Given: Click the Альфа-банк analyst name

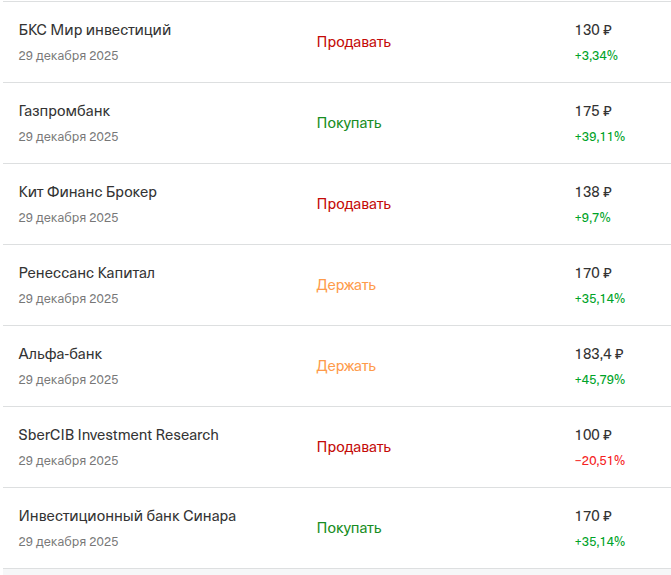Looking at the screenshot, I should point(60,354).
